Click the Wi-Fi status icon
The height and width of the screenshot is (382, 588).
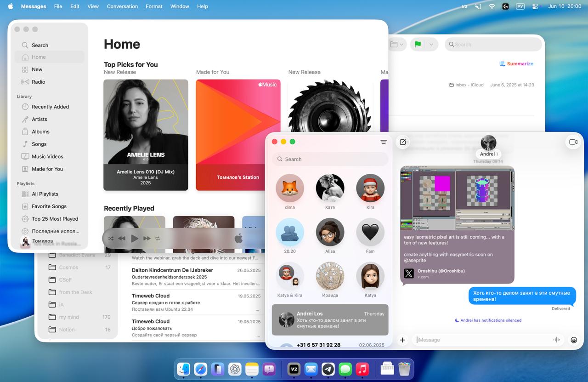pos(492,6)
